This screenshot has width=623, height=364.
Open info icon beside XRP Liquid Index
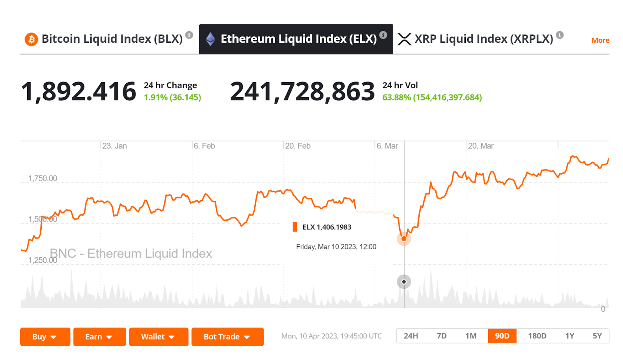tap(560, 35)
